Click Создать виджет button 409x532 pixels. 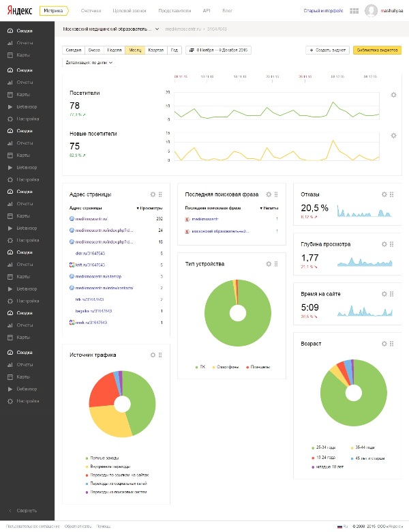click(x=327, y=50)
